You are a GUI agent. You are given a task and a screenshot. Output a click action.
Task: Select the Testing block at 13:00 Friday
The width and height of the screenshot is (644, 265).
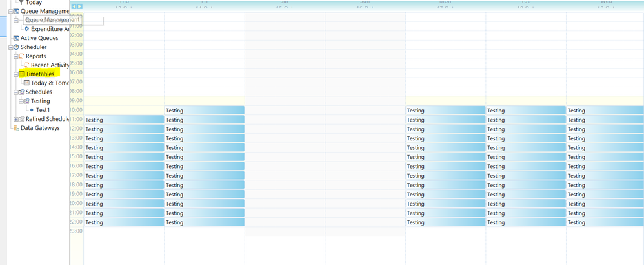(x=205, y=138)
